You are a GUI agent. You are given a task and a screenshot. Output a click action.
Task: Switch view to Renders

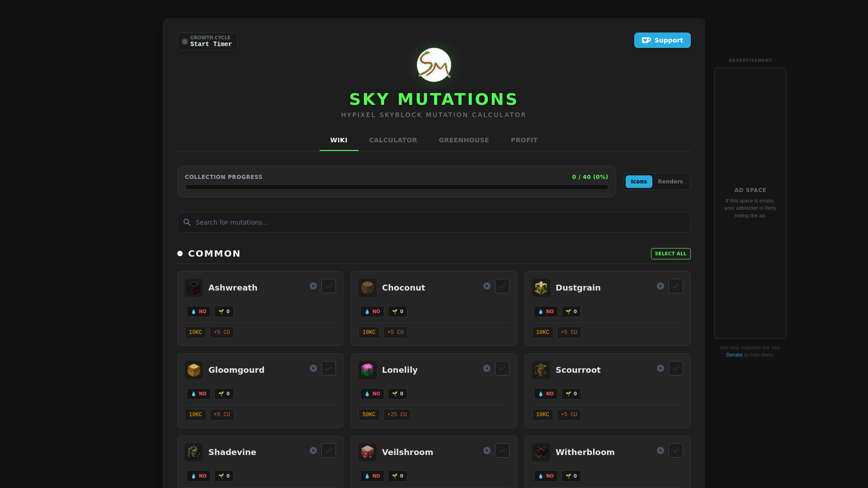click(670, 182)
